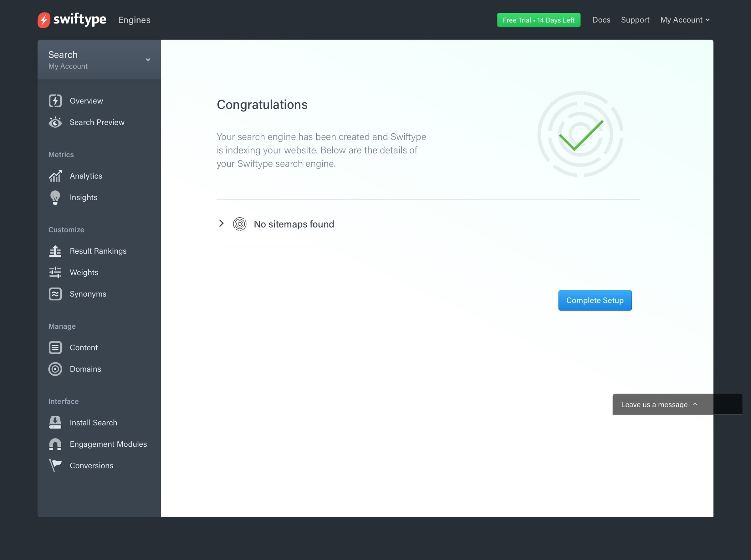
Task: Click the Swiftype lightning bolt logo
Action: pyautogui.click(x=44, y=20)
